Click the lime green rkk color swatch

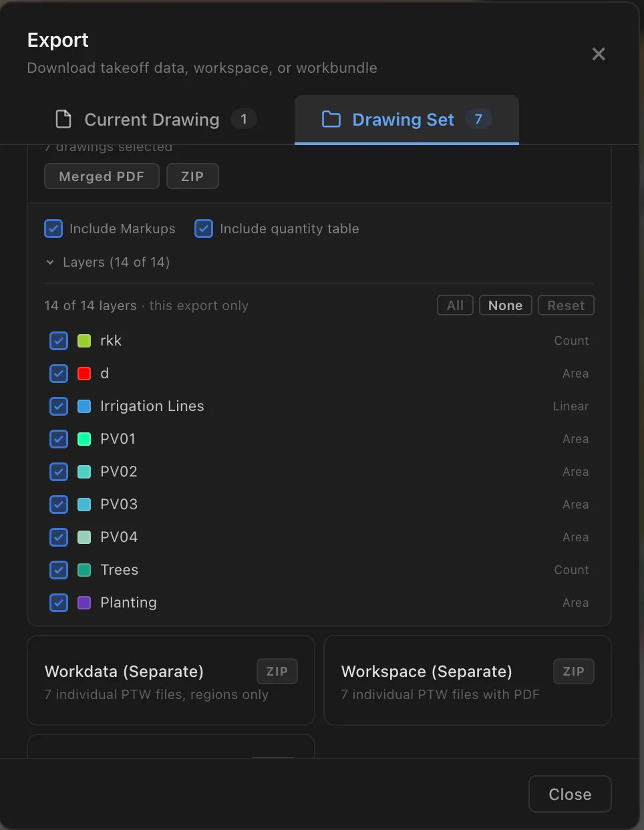pos(84,341)
